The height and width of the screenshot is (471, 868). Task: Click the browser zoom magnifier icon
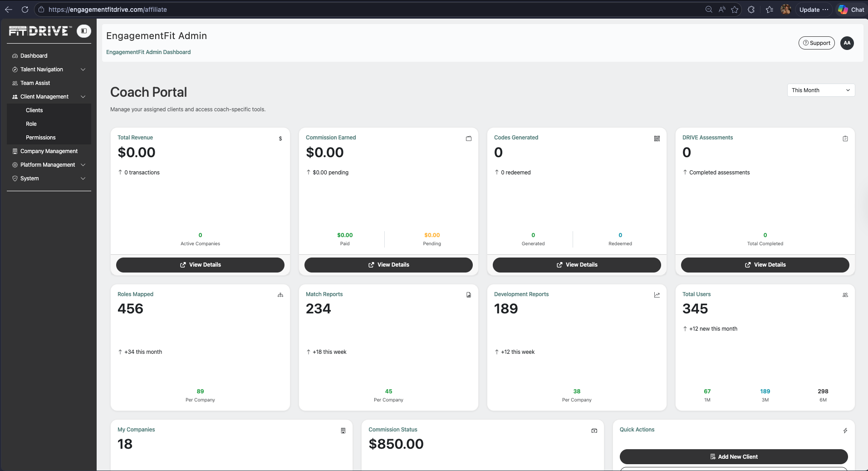[x=709, y=10]
